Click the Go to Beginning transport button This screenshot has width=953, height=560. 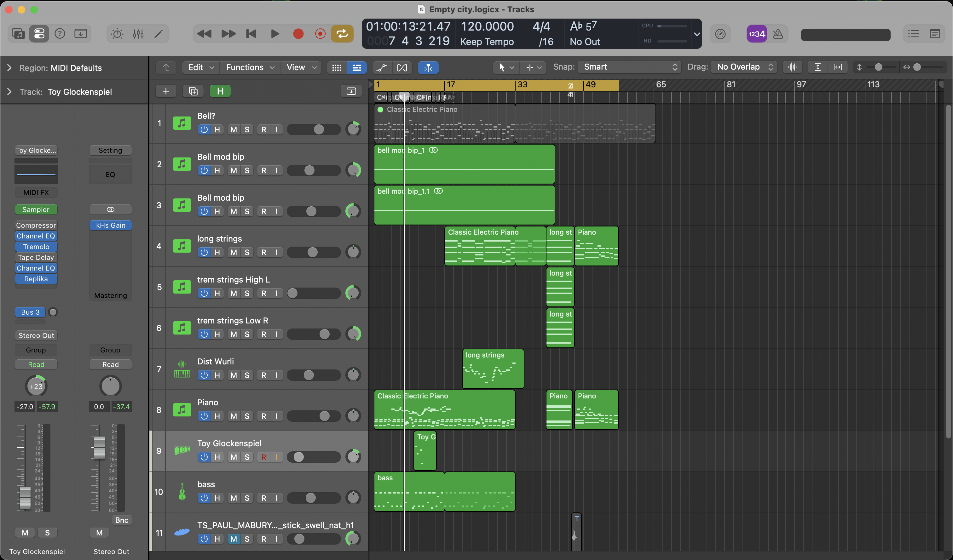coord(251,34)
